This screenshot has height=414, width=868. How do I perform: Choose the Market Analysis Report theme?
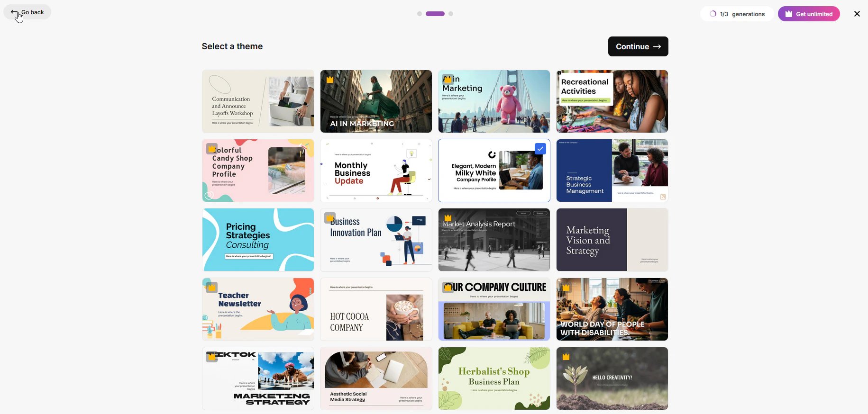click(494, 240)
